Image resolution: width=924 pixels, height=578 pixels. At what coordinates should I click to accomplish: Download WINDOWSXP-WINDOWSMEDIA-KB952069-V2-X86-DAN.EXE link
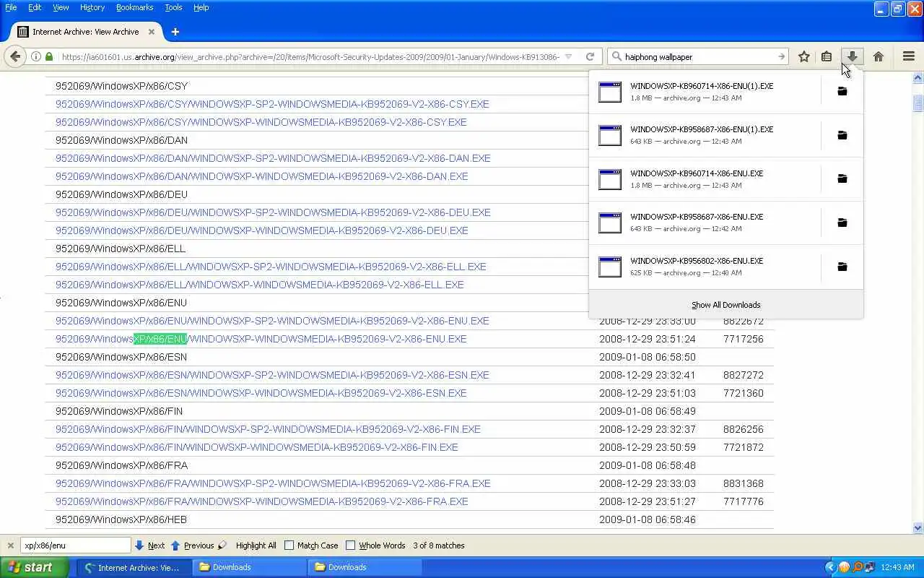pos(261,176)
